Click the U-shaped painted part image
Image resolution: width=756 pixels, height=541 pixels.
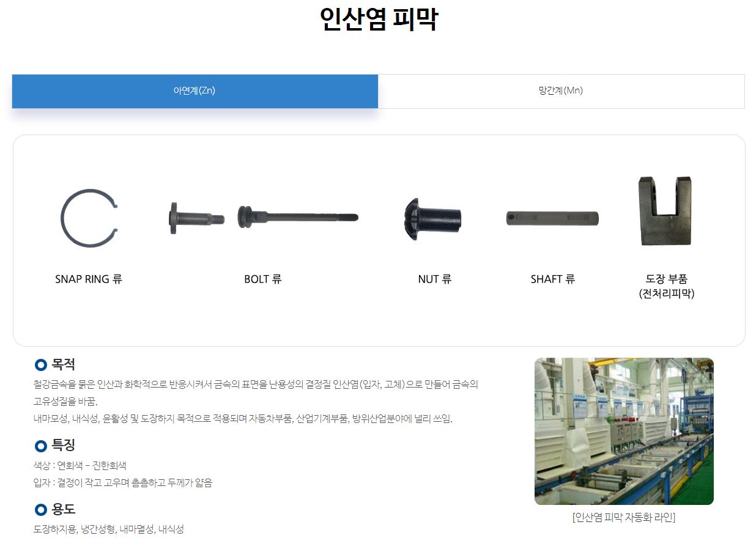click(x=665, y=210)
